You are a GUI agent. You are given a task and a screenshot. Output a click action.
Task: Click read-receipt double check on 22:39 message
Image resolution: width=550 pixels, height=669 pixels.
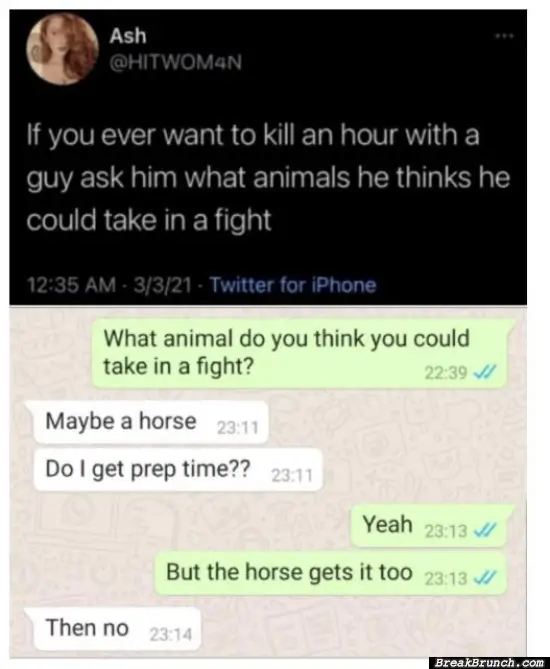484,373
